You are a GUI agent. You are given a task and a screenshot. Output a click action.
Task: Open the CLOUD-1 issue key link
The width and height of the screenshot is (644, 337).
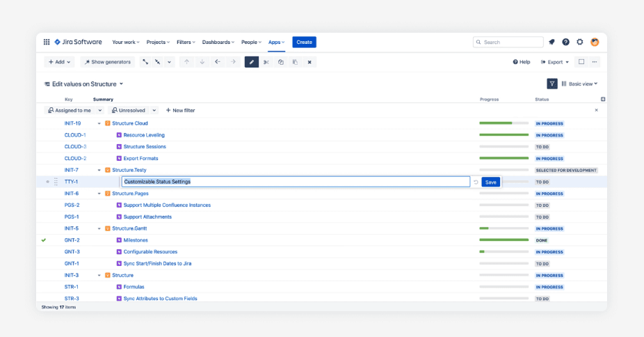(x=75, y=135)
